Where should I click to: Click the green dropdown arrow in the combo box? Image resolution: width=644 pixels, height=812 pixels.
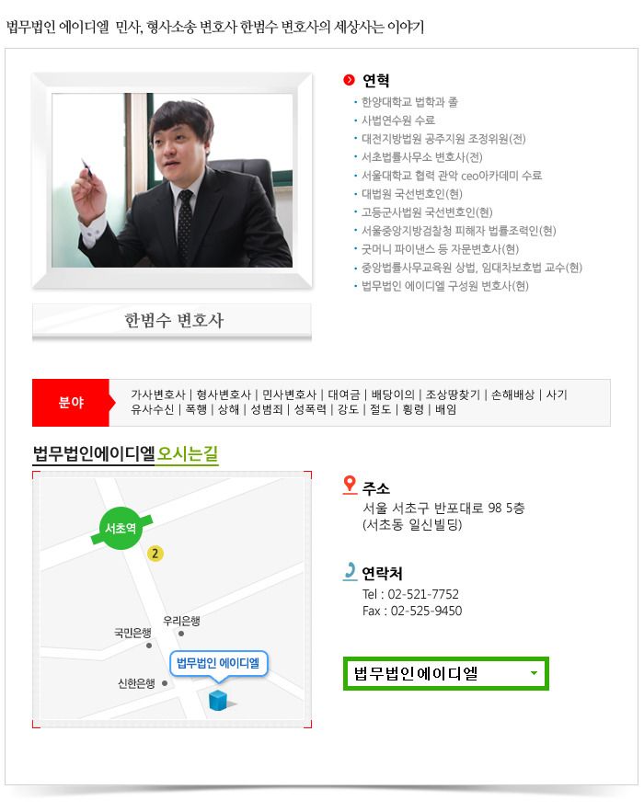point(534,673)
